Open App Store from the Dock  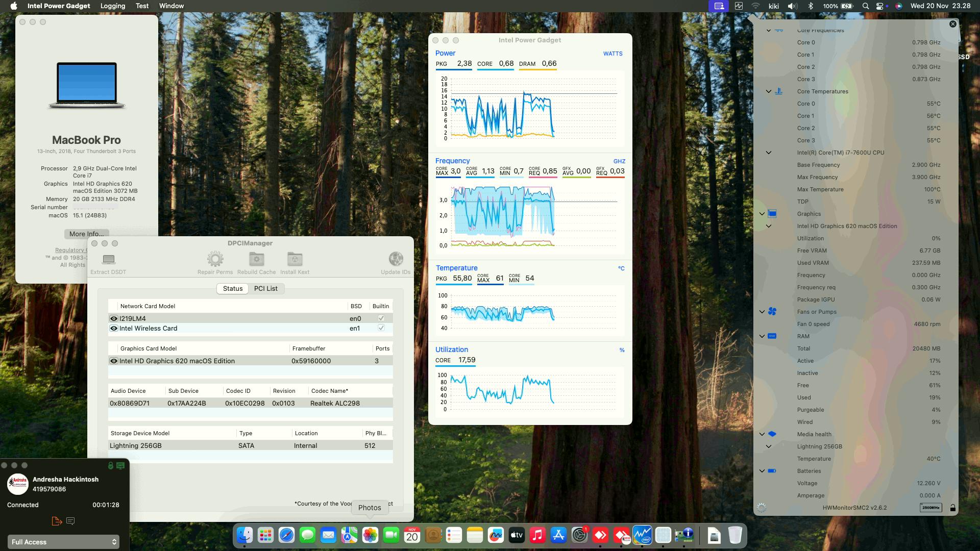tap(558, 535)
